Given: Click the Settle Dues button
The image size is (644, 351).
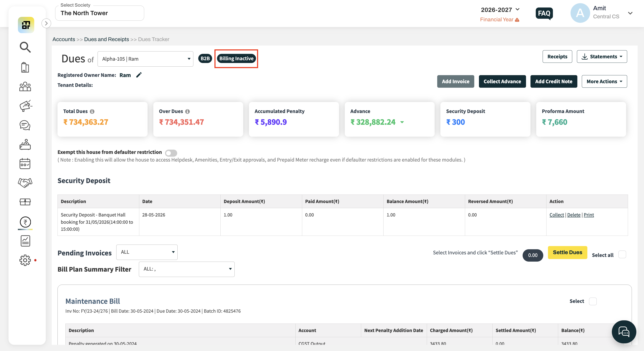Looking at the screenshot, I should point(568,252).
